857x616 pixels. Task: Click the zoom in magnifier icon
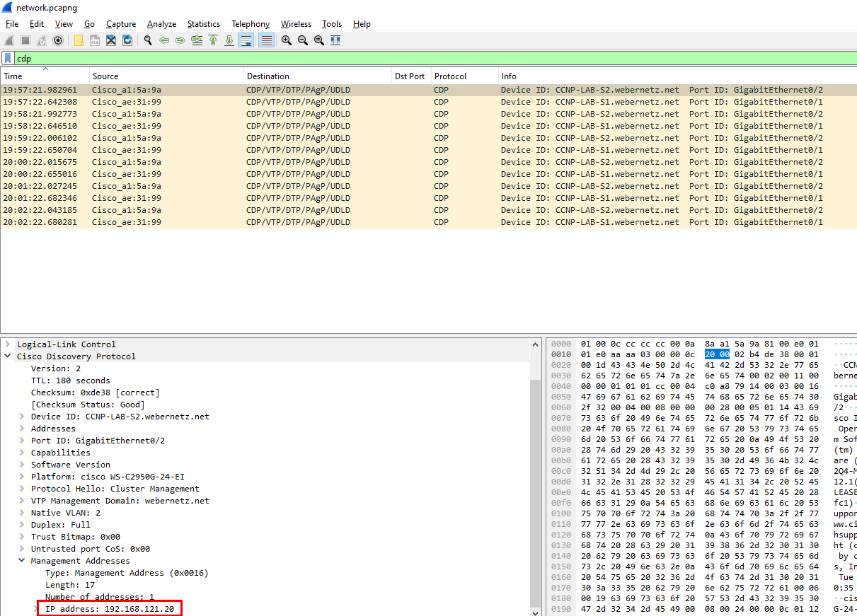[286, 40]
